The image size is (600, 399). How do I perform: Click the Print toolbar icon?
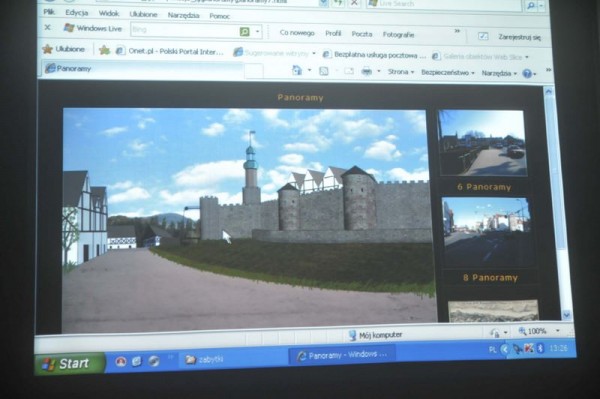pos(367,72)
